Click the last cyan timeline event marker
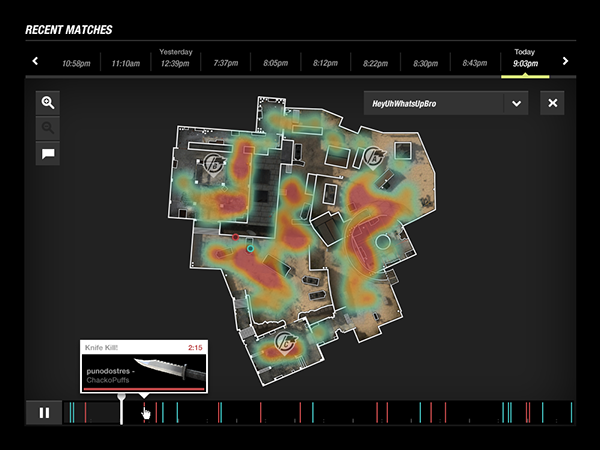The height and width of the screenshot is (450, 600). point(571,412)
